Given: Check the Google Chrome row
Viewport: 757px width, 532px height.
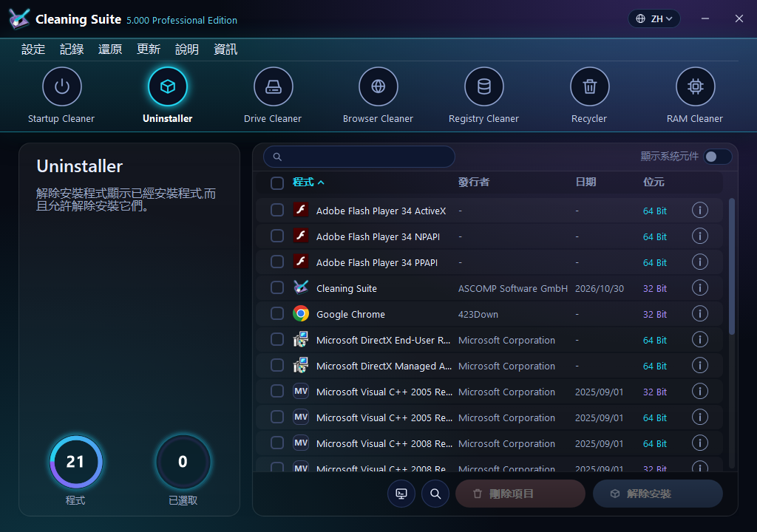Looking at the screenshot, I should pos(277,313).
